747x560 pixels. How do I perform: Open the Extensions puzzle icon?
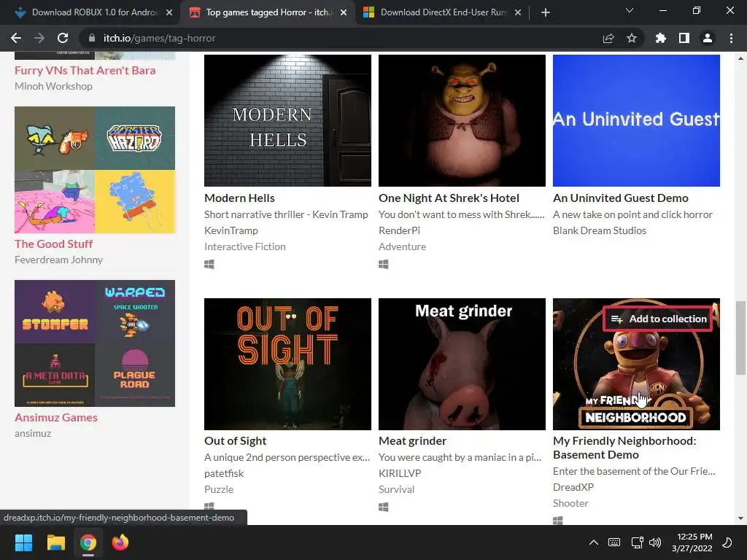pos(661,38)
